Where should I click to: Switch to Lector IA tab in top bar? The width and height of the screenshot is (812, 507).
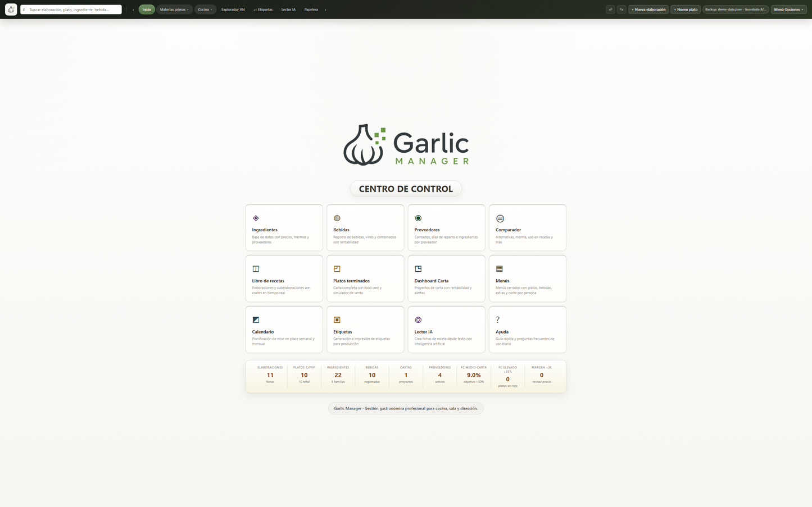click(x=288, y=10)
